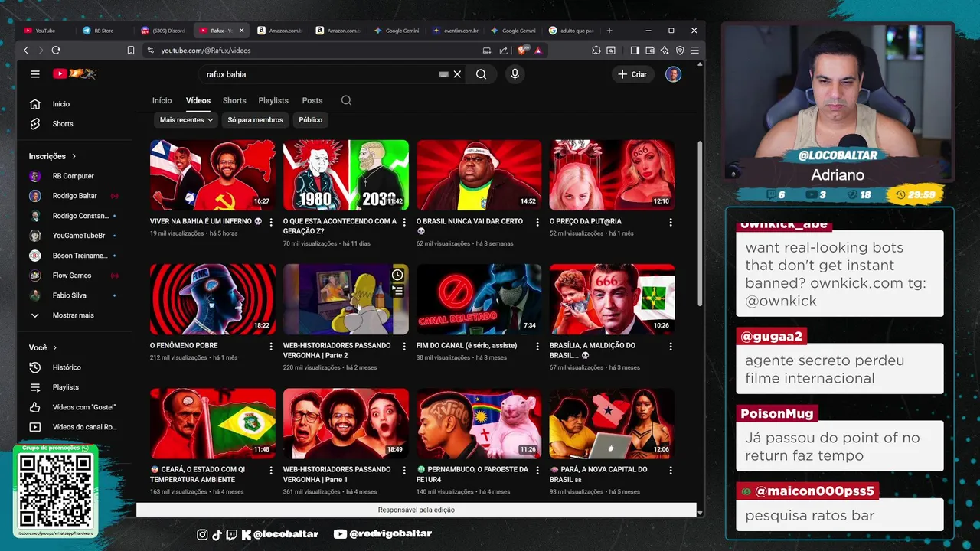Go forward in the browser
Screen dimensions: 980x551
pyautogui.click(x=40, y=51)
